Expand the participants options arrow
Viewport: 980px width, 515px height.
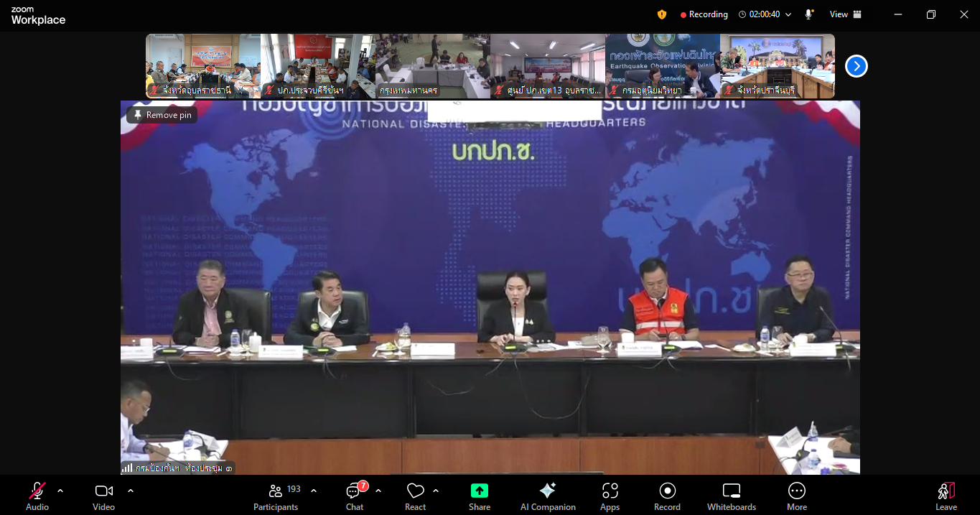point(314,491)
